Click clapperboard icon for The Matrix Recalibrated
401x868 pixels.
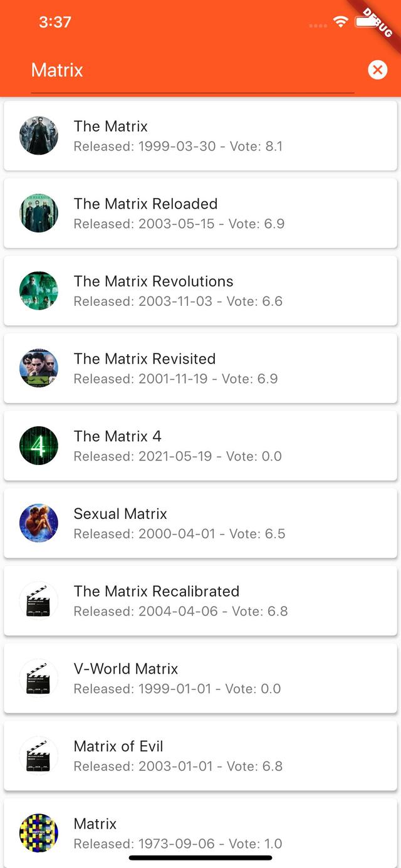[x=39, y=601]
